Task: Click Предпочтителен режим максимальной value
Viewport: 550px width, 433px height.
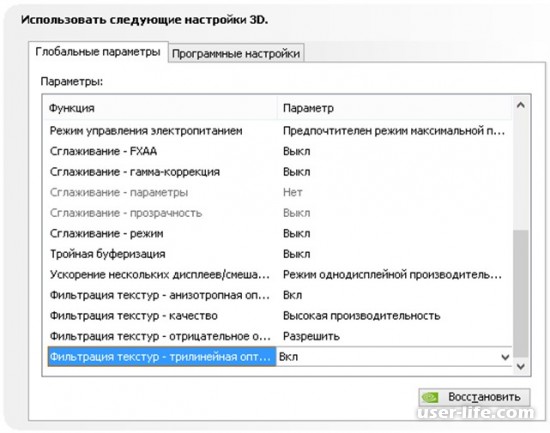Action: coord(394,131)
